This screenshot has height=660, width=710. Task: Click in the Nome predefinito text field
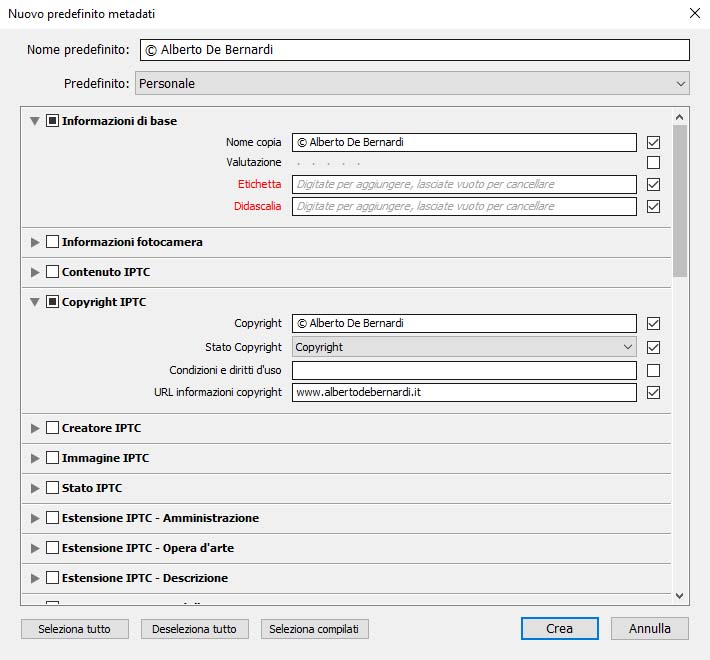(412, 50)
